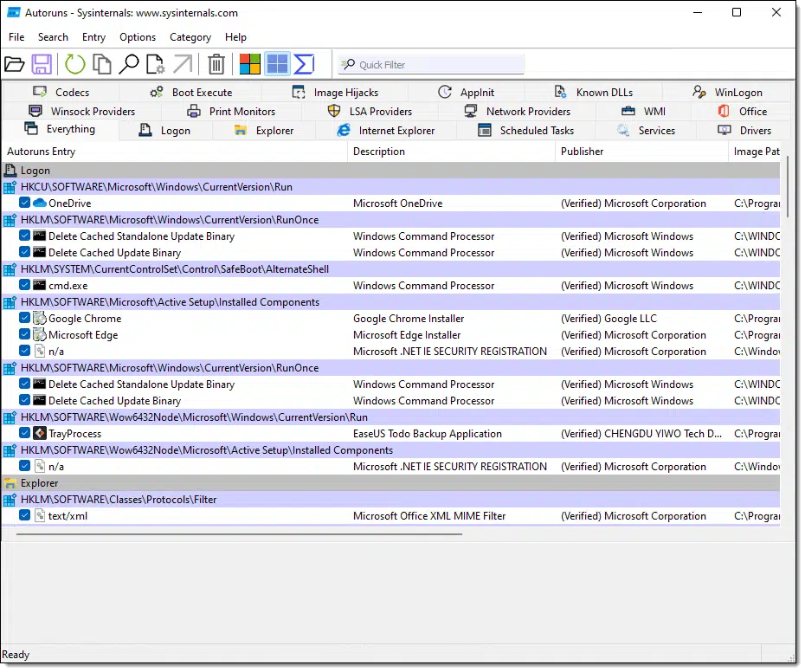Screen dimensions: 805x672
Task: Switch to the WinLogon tab
Action: 727,93
